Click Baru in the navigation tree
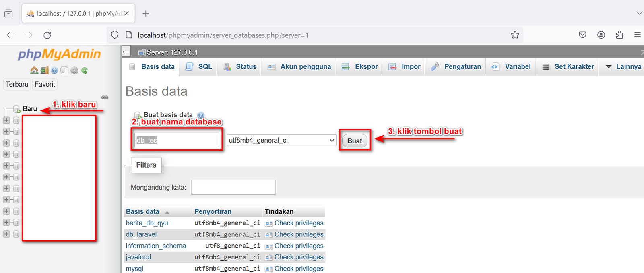The image size is (644, 273). [x=30, y=109]
